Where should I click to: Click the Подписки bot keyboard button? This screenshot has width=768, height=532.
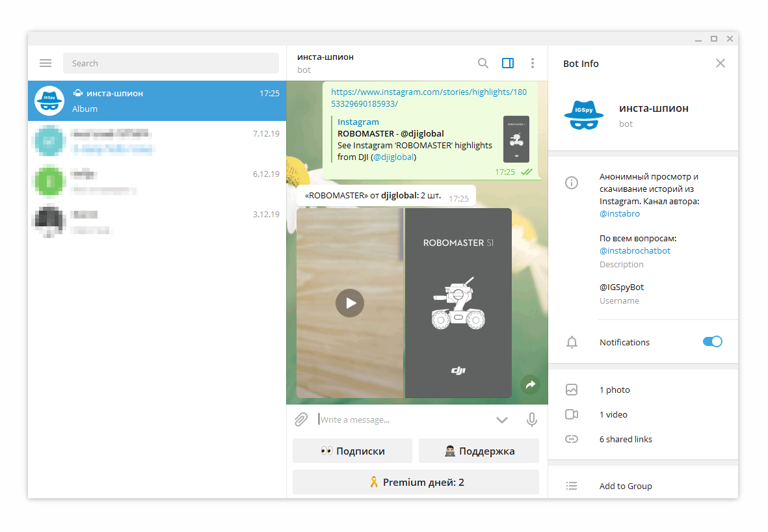[x=352, y=451]
